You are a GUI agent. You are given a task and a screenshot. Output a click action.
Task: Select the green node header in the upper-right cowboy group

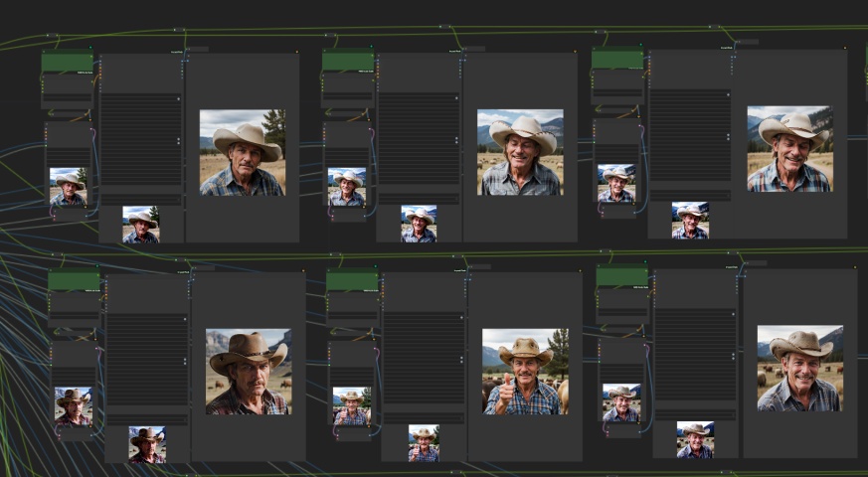[617, 60]
